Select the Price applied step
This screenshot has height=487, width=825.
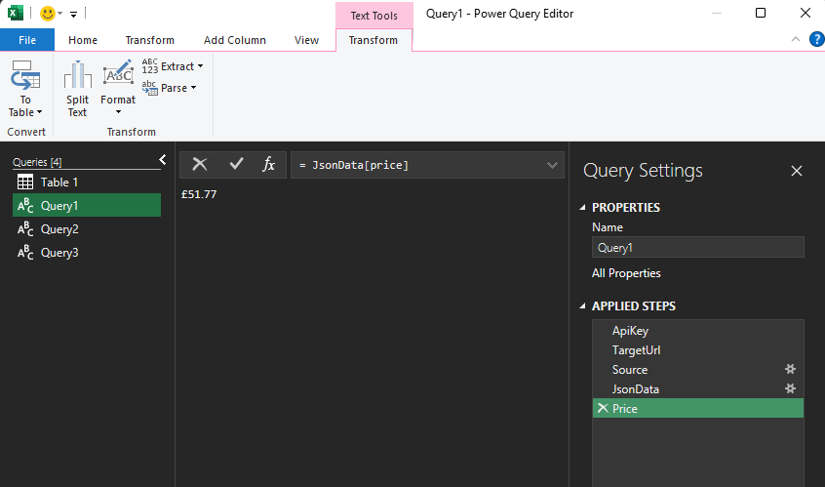698,409
